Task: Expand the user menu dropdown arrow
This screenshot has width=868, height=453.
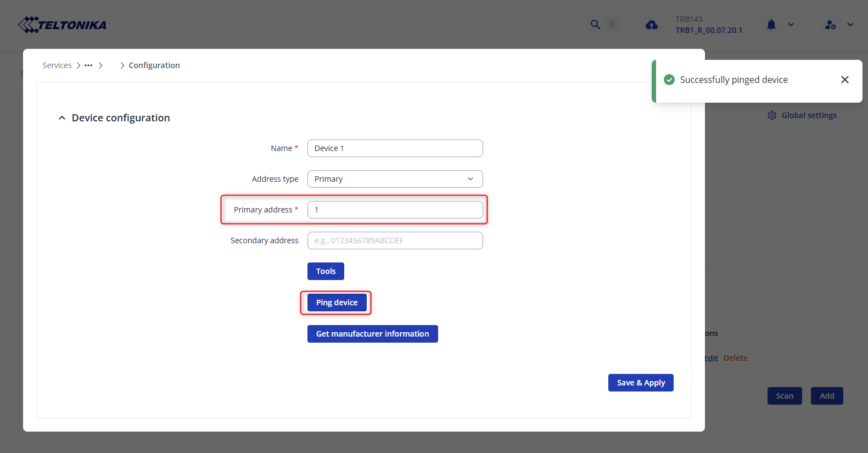Action: tap(850, 25)
